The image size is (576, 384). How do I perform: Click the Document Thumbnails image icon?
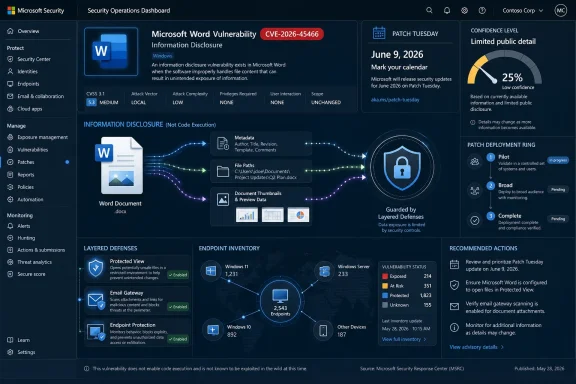point(223,200)
